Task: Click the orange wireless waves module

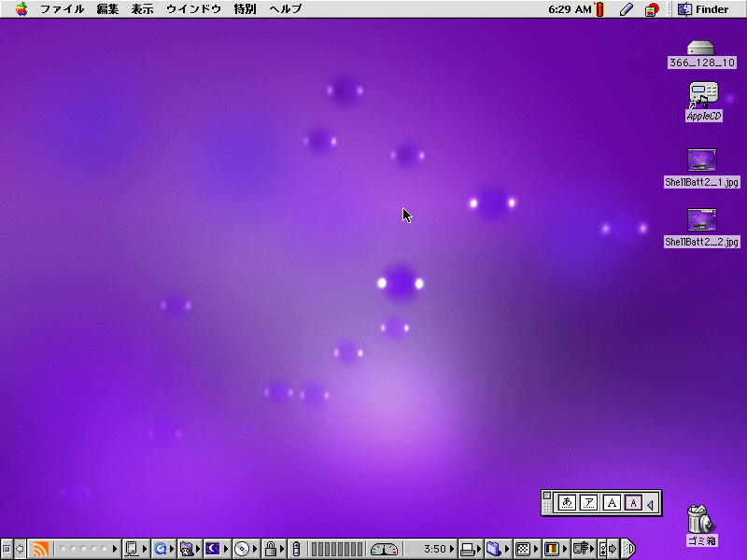Action: click(x=40, y=549)
